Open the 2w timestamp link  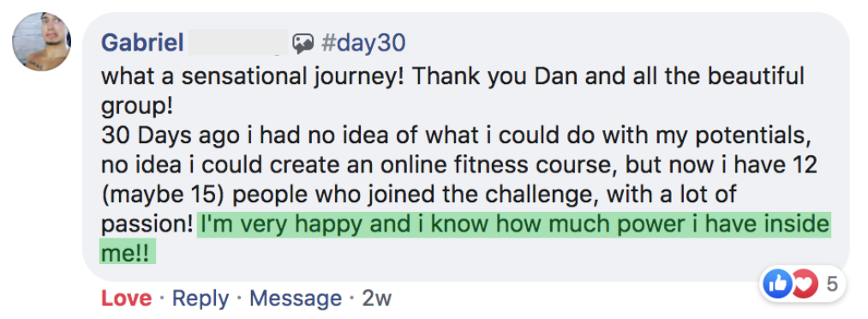pos(376,299)
